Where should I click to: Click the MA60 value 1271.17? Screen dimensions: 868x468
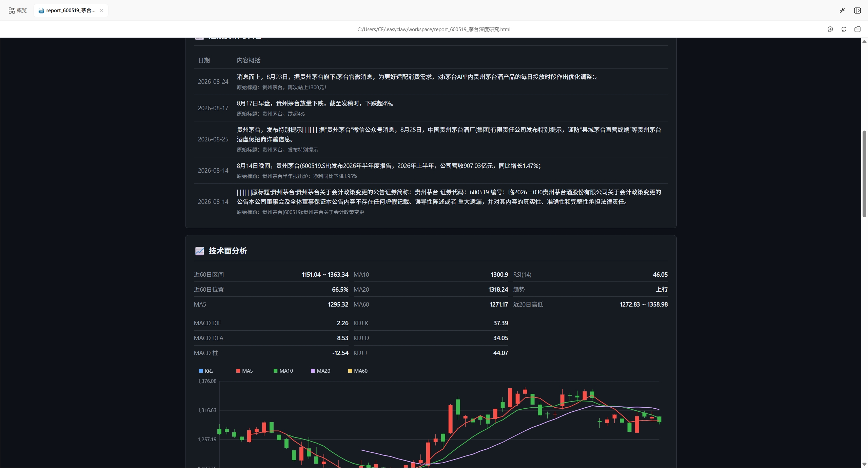[x=498, y=305]
